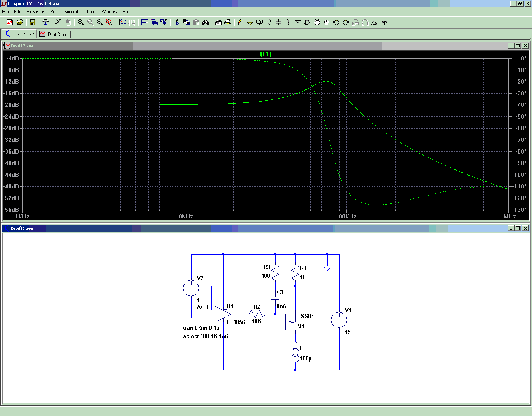This screenshot has height=416, width=532.
Task: Select the Place Inductor tool
Action: [288, 22]
